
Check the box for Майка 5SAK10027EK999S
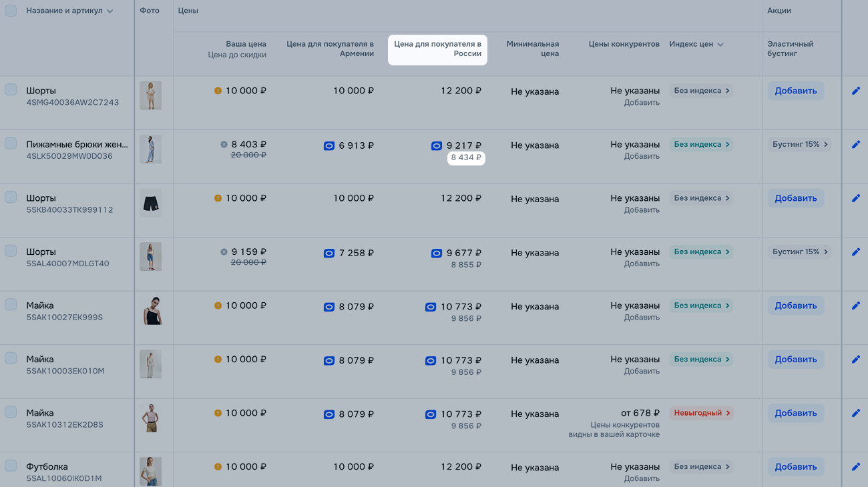(x=11, y=305)
